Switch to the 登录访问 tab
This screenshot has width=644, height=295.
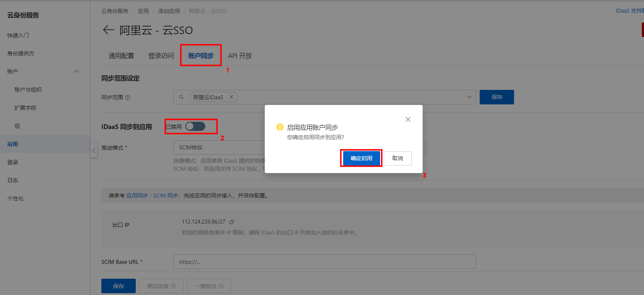(161, 55)
